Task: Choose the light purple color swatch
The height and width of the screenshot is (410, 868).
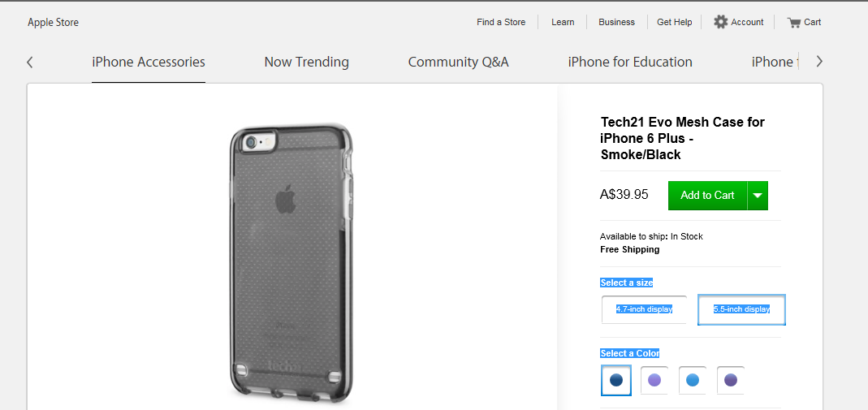Action: 654,380
